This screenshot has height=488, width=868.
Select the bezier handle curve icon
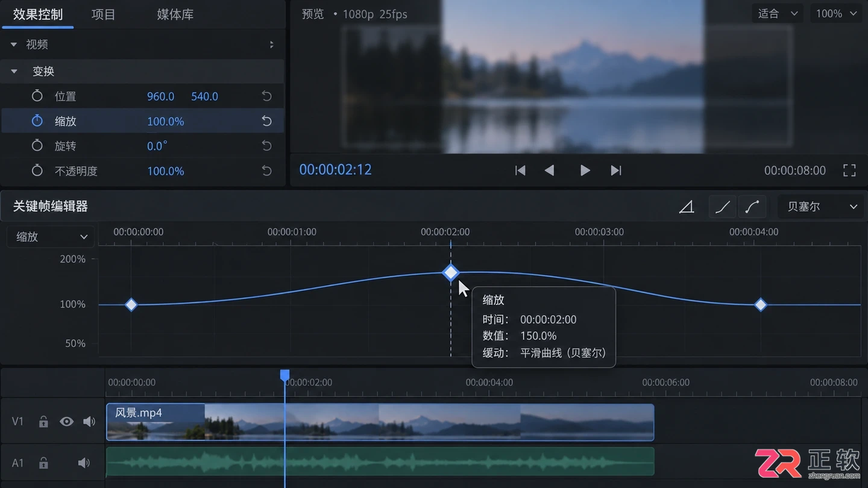pyautogui.click(x=752, y=207)
